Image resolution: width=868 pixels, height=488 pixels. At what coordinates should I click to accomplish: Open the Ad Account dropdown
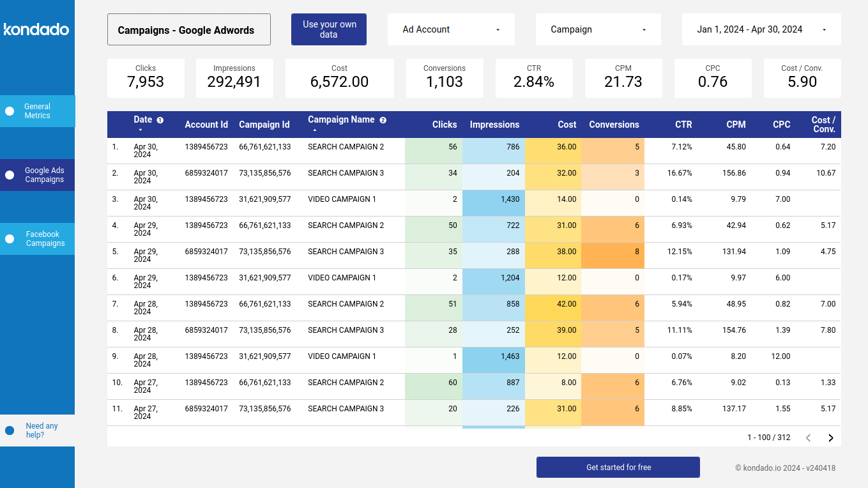[x=451, y=29]
